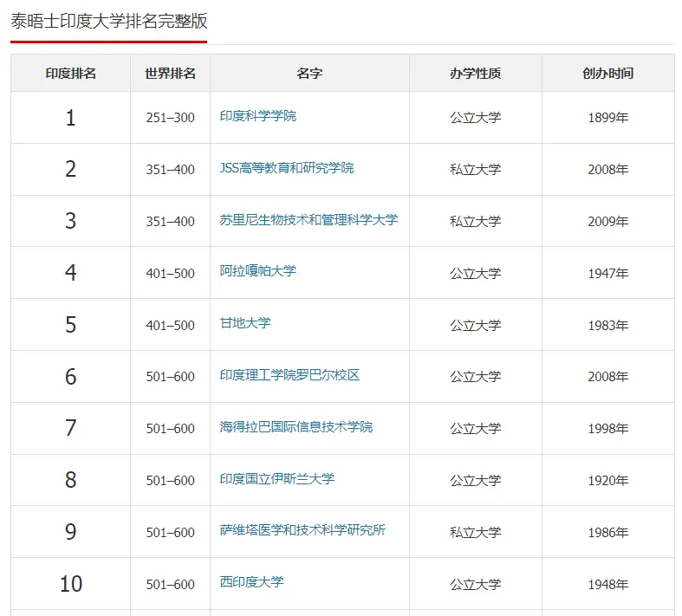Open the 印度国立伊斯兰大学 link
Image resolution: width=682 pixels, height=616 pixels.
[x=277, y=478]
